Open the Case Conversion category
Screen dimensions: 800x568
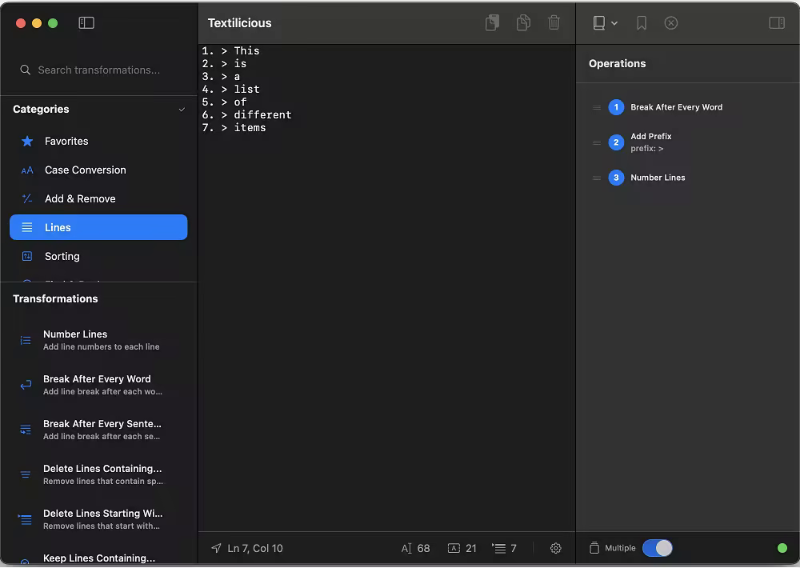(x=85, y=170)
